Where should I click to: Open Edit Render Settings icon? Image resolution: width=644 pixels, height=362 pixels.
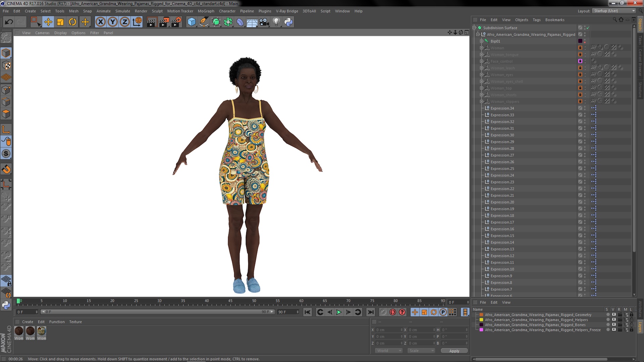tap(176, 22)
